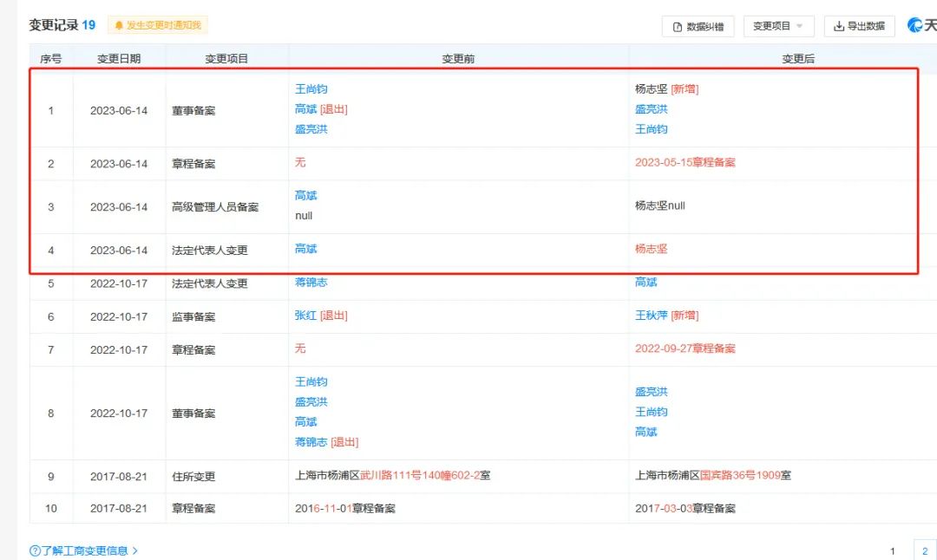Click 蒋锦志 in row 5 before-change column
This screenshot has width=937, height=560.
pos(311,282)
